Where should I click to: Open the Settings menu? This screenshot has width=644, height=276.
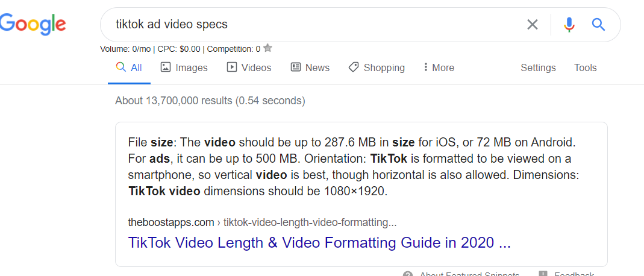tap(538, 67)
